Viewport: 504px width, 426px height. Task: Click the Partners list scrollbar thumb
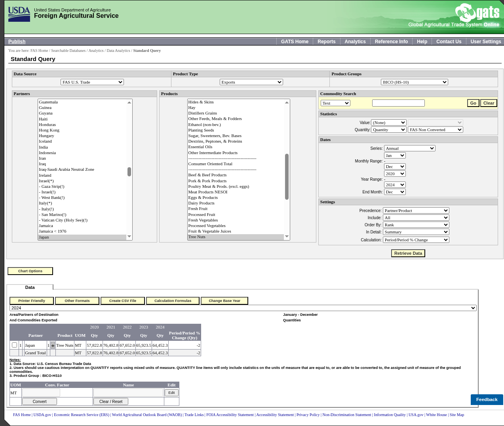coord(129,172)
